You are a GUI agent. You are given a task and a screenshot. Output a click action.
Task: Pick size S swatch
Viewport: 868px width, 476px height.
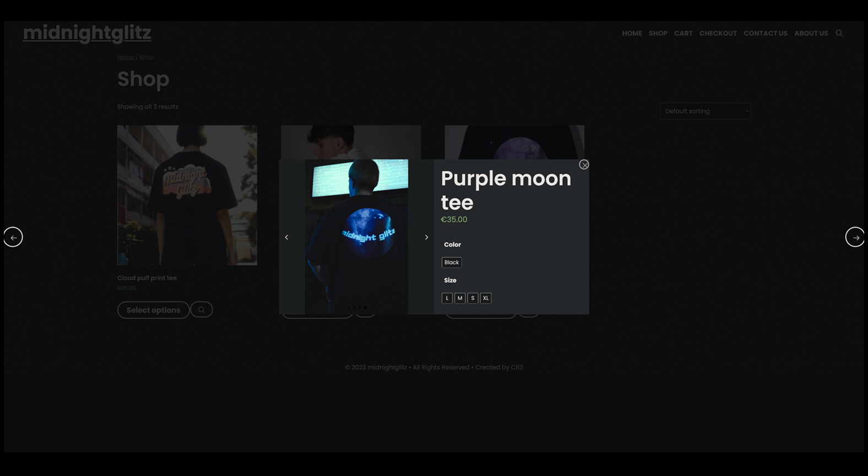[x=473, y=298]
